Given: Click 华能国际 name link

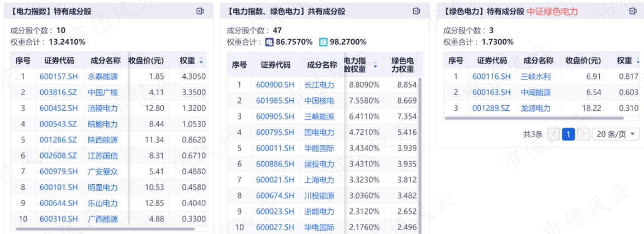Looking at the screenshot, I should coord(319,148).
